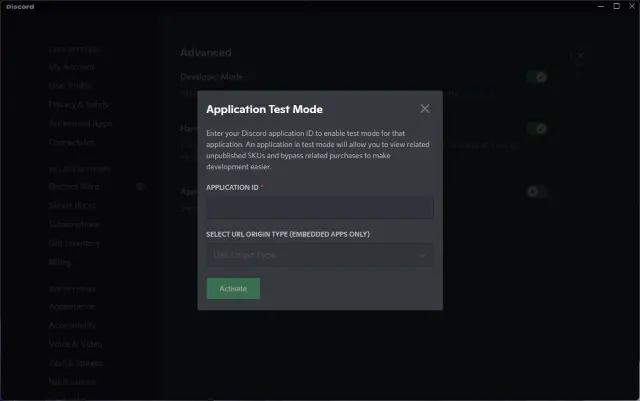Focus the Application ID input field
This screenshot has height=401, width=640.
pos(320,207)
